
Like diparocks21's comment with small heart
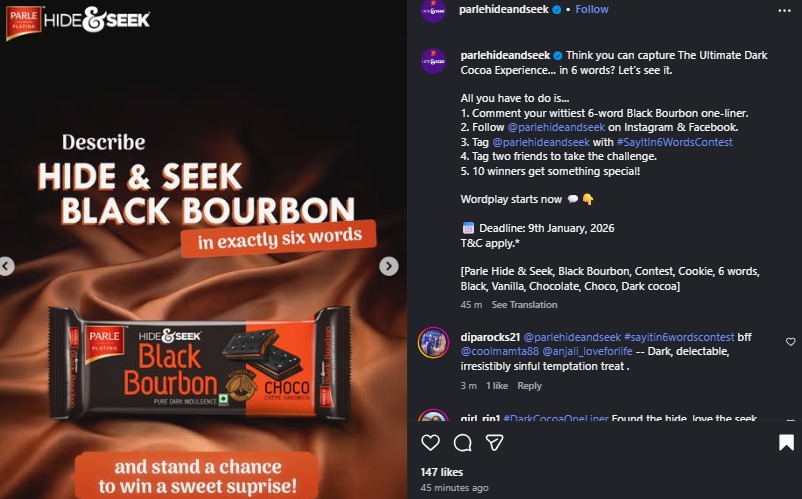pos(790,342)
